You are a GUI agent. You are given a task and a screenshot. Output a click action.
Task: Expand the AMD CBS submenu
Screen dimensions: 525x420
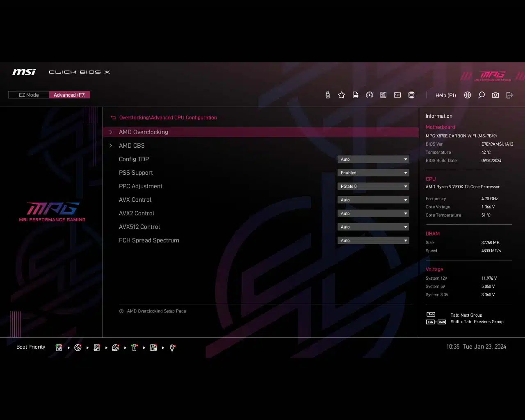click(261, 146)
